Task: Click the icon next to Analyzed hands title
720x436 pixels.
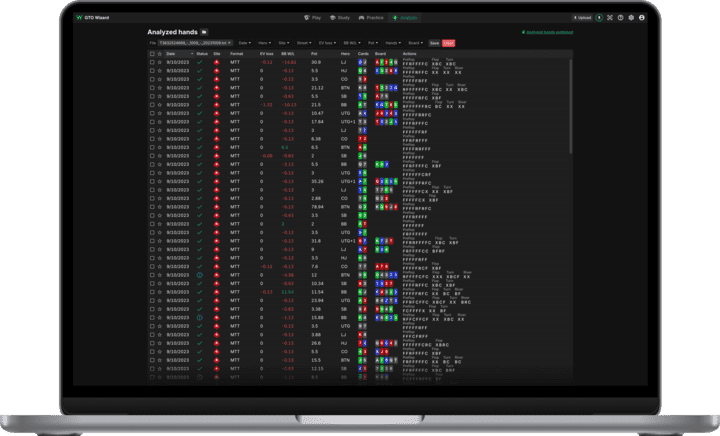Action: coord(204,32)
